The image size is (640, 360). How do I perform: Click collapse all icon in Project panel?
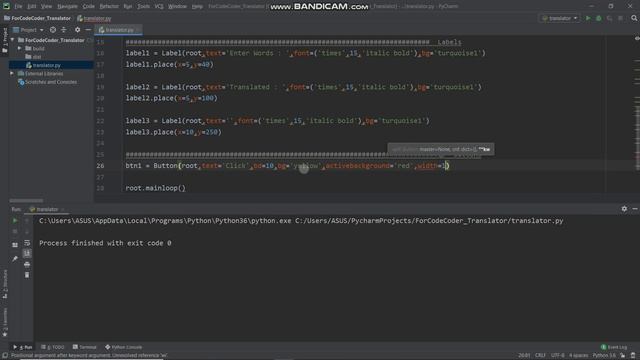coord(64,30)
